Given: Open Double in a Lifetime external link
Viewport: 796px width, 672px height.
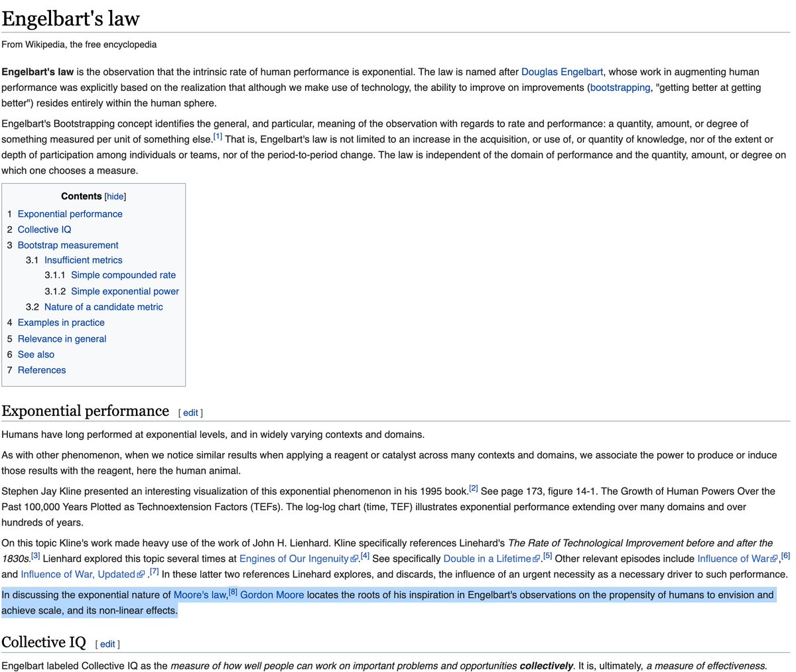Looking at the screenshot, I should [x=492, y=559].
